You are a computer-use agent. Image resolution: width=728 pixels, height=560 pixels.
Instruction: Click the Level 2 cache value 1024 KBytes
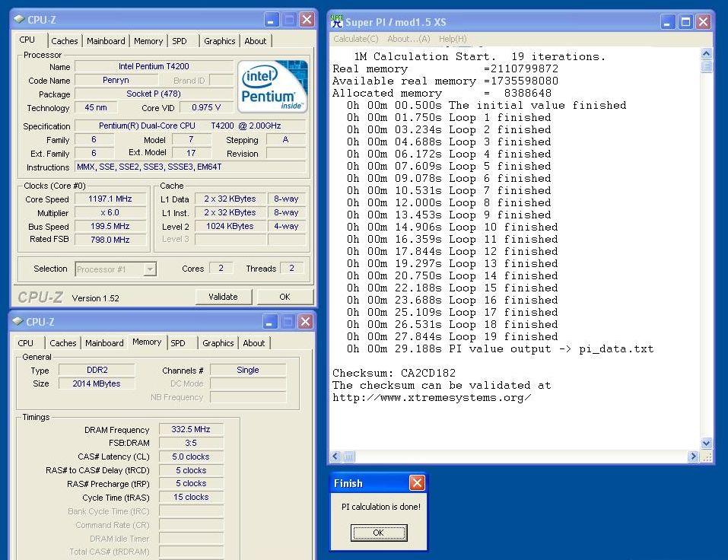[x=230, y=226]
